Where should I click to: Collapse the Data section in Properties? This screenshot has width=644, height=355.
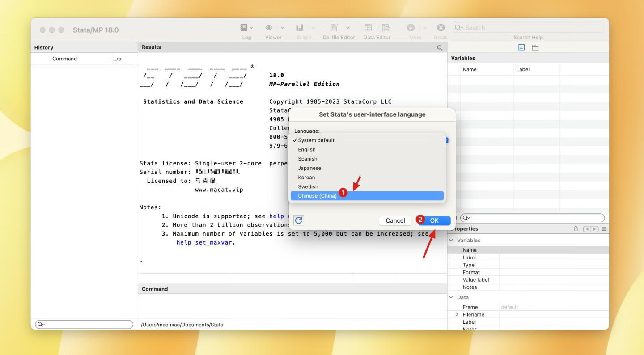click(x=451, y=297)
